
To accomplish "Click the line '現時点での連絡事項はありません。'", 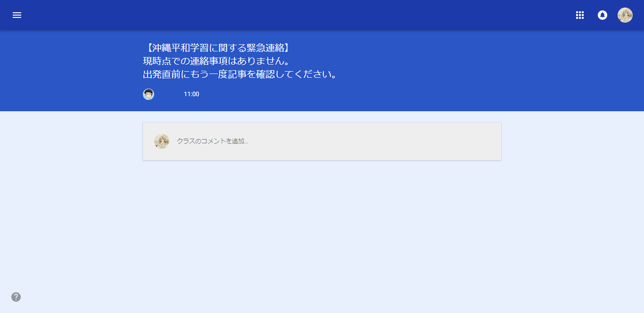I will point(216,61).
